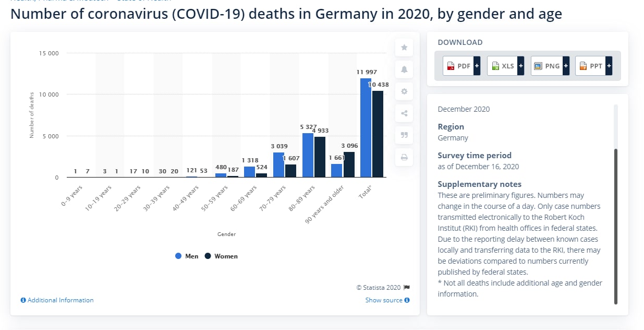Set an alert with the bell icon

(404, 69)
